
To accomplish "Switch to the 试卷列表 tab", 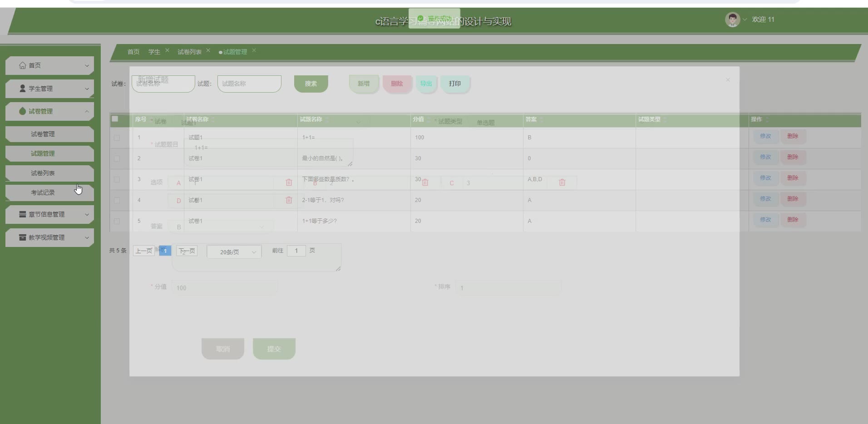I will point(189,52).
